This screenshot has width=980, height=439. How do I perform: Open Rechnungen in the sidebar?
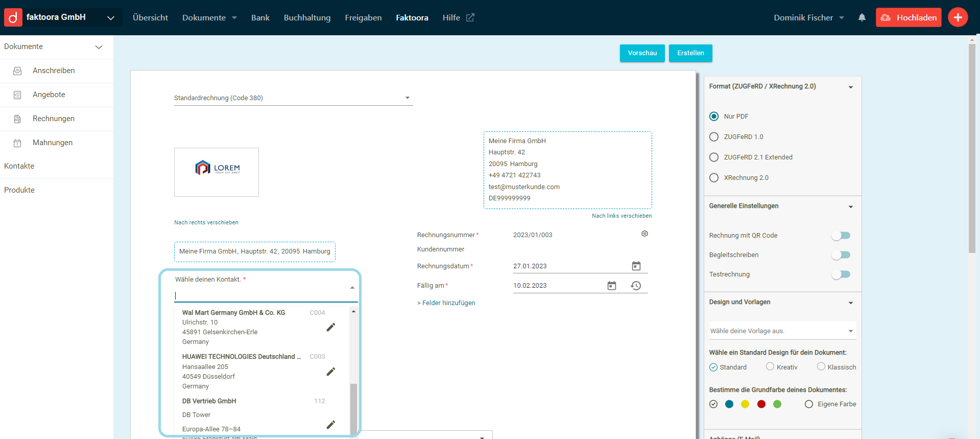coord(54,119)
